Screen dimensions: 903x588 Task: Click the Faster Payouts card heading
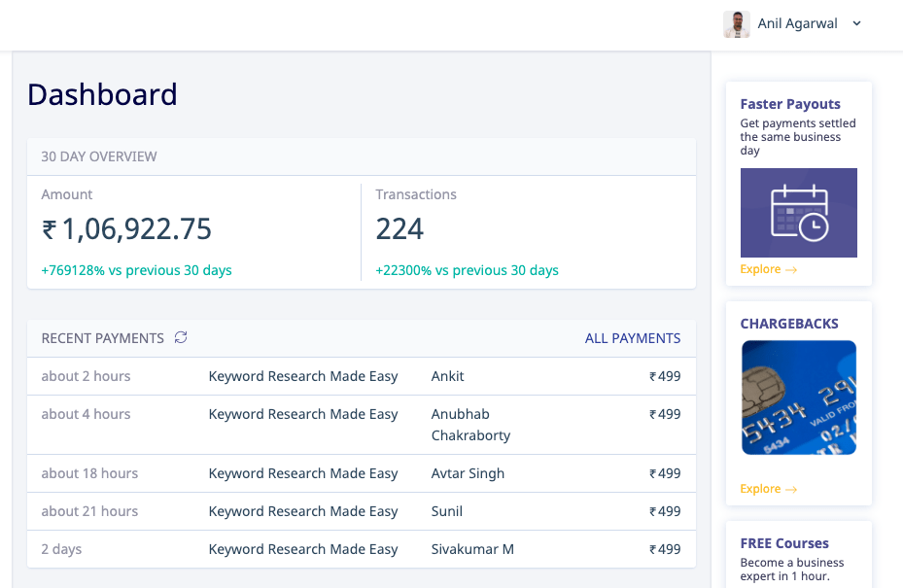[x=790, y=104]
